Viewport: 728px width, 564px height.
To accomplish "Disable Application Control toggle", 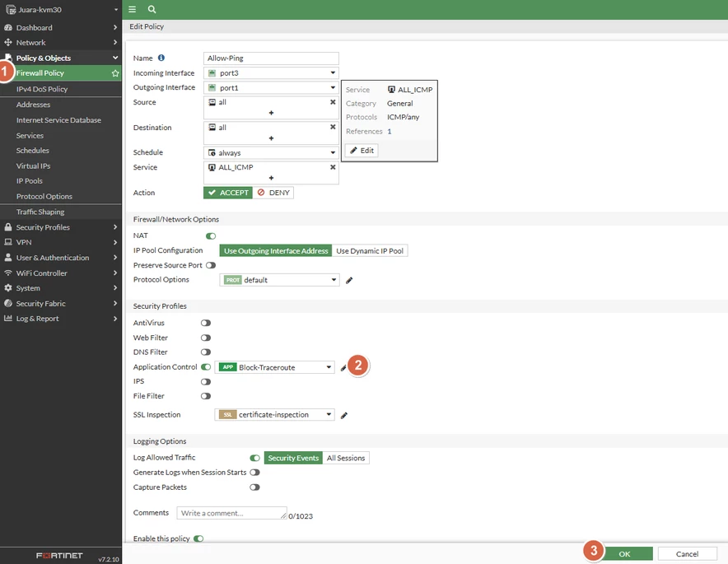I will click(206, 367).
